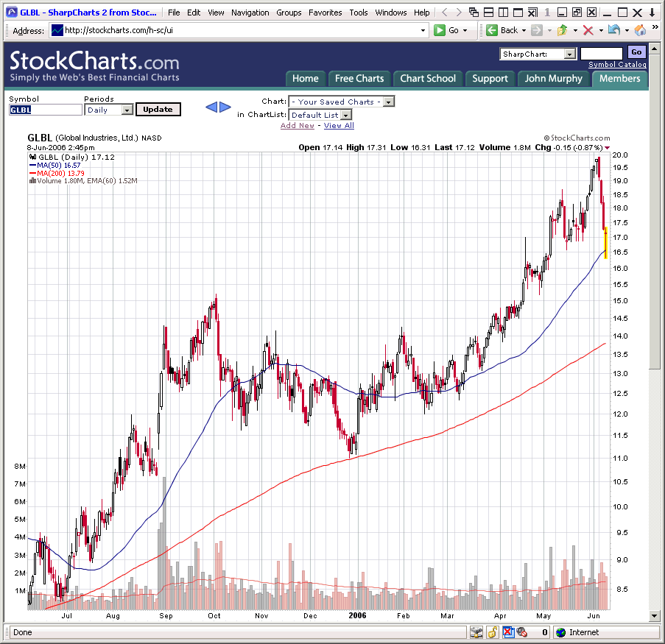Click the Symbol input field containing GLBL
The height and width of the screenshot is (644, 665).
(45, 110)
